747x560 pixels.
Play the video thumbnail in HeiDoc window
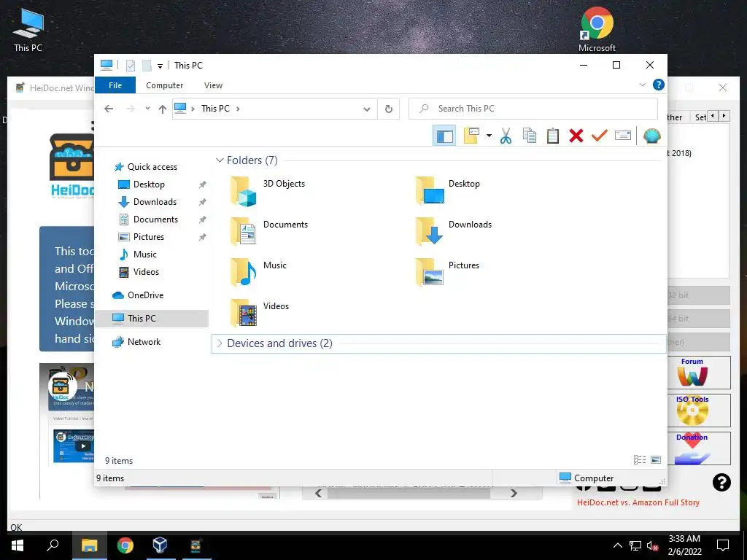pos(83,446)
